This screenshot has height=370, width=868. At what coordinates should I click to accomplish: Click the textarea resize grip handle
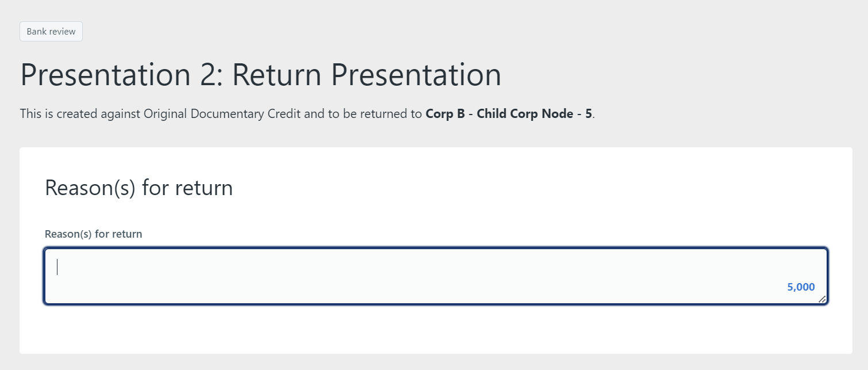(x=822, y=299)
